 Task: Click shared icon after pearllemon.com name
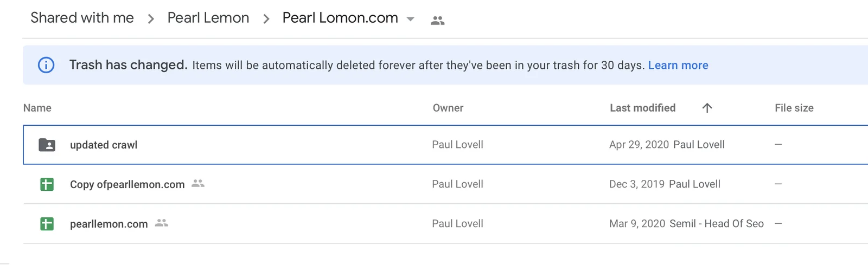[162, 223]
